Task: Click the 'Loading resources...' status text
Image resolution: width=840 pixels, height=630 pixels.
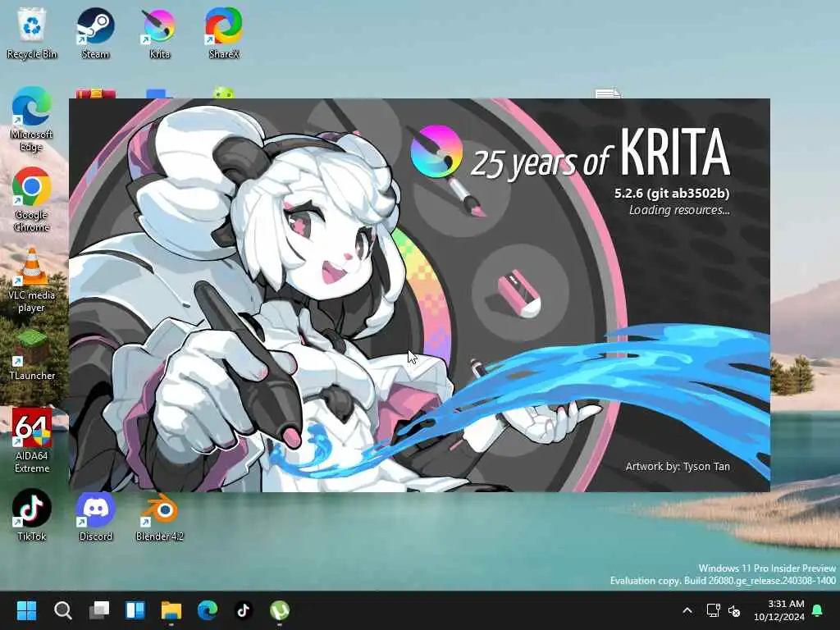Action: point(679,210)
